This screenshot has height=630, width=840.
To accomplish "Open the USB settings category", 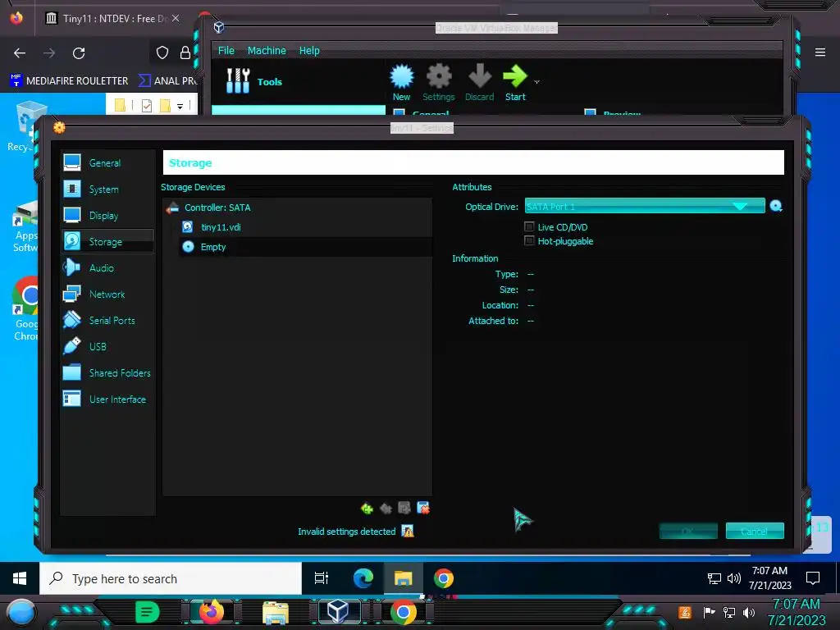I will click(106, 347).
